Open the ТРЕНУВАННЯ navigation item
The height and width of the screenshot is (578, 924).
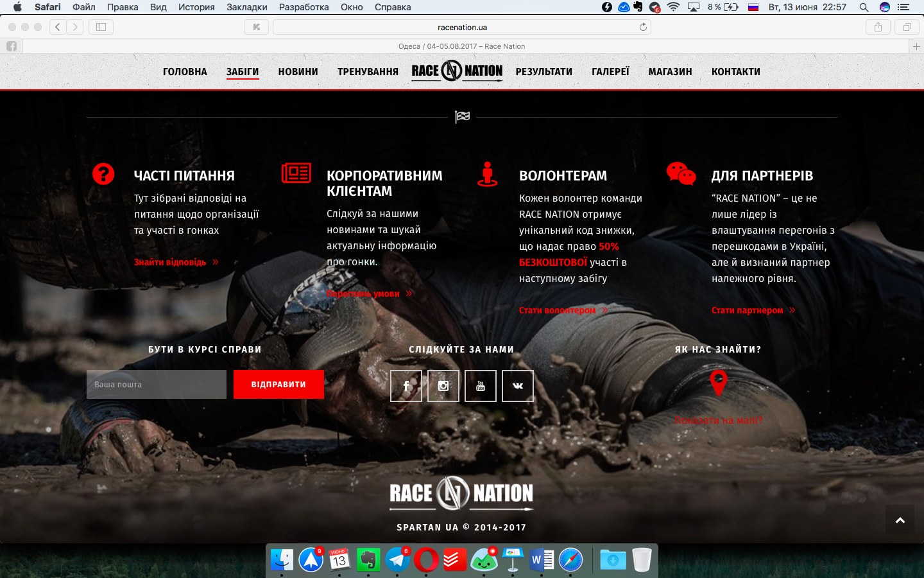point(368,72)
